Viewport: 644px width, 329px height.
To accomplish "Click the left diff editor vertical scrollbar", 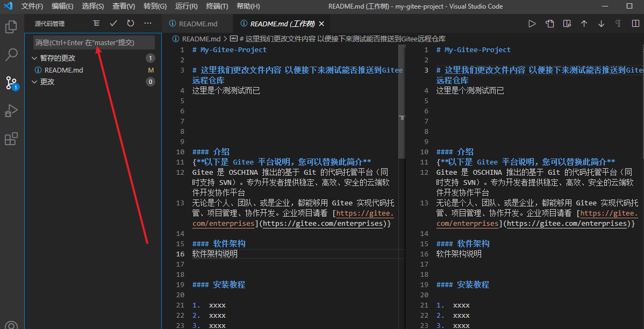I will pos(402,102).
